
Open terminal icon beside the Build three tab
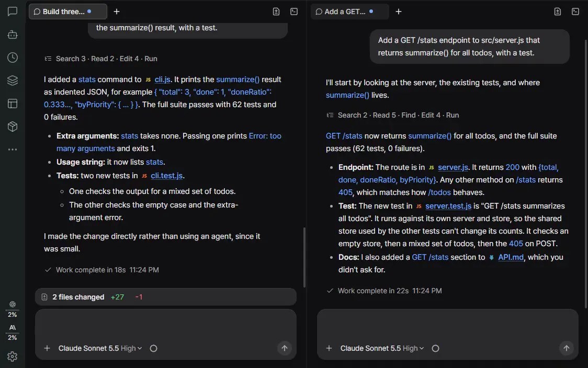294,11
